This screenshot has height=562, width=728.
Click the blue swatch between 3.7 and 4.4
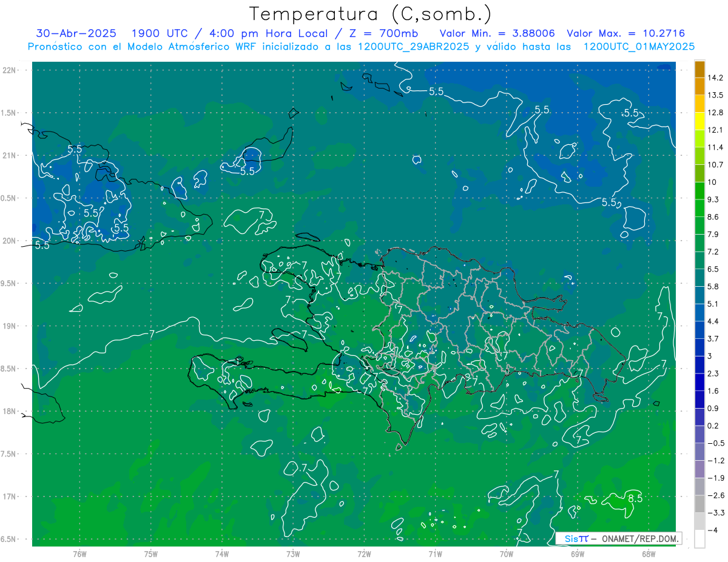coord(699,330)
